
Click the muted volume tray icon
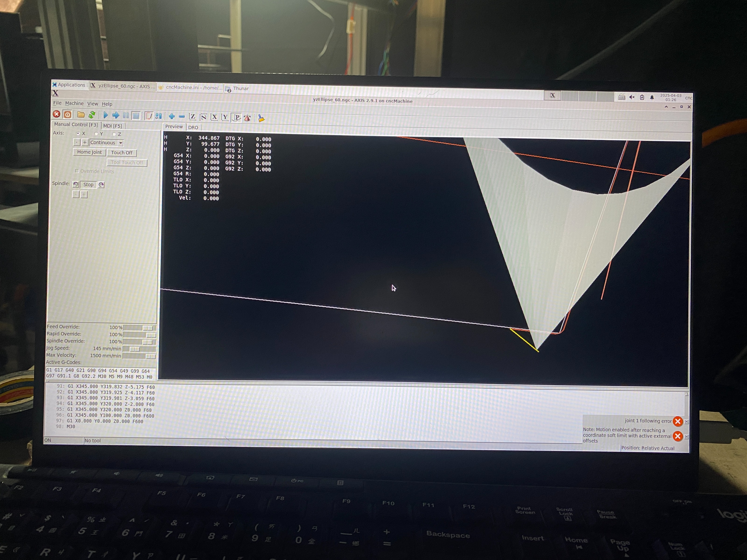(632, 97)
